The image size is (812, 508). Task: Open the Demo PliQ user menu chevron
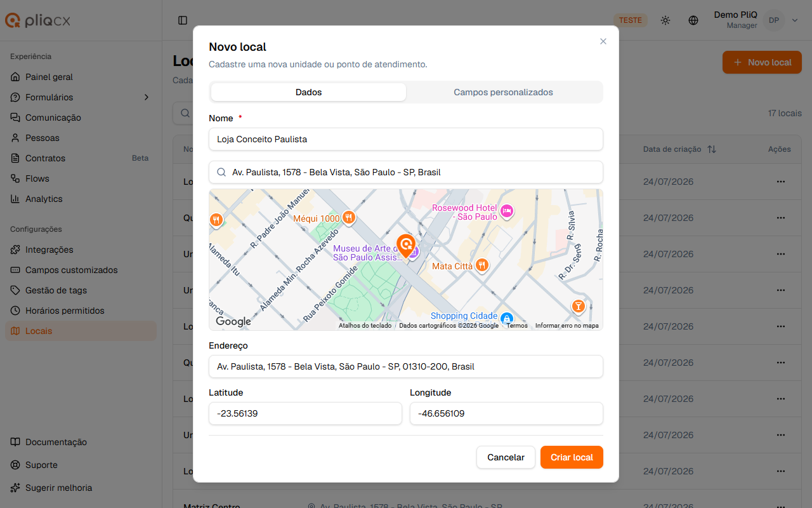tap(795, 20)
